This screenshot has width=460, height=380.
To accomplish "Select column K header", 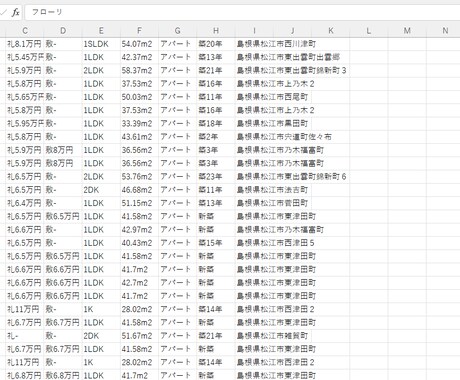I will (331, 31).
